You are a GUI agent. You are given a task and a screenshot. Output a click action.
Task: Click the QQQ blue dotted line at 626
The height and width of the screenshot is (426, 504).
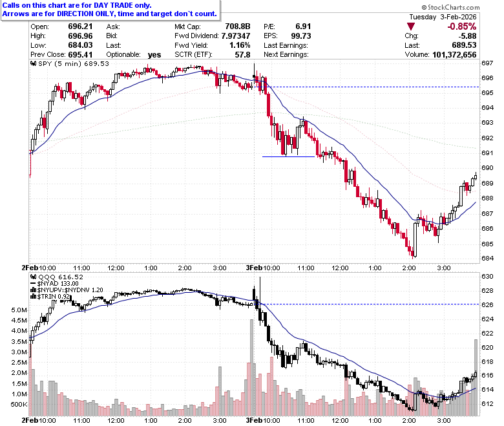(370, 304)
